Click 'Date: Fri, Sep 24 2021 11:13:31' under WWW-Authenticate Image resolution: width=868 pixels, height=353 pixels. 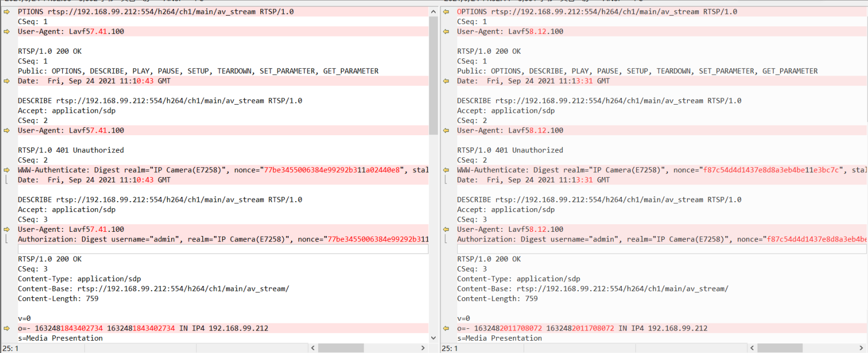(533, 180)
